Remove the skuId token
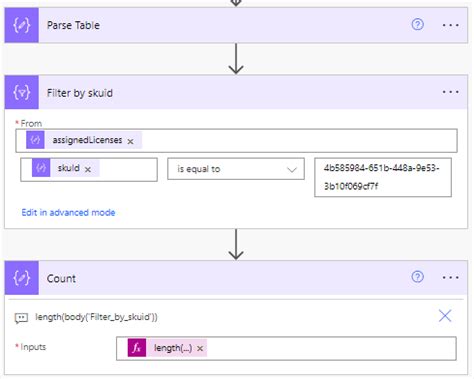Image resolution: width=474 pixels, height=379 pixels. coord(88,170)
